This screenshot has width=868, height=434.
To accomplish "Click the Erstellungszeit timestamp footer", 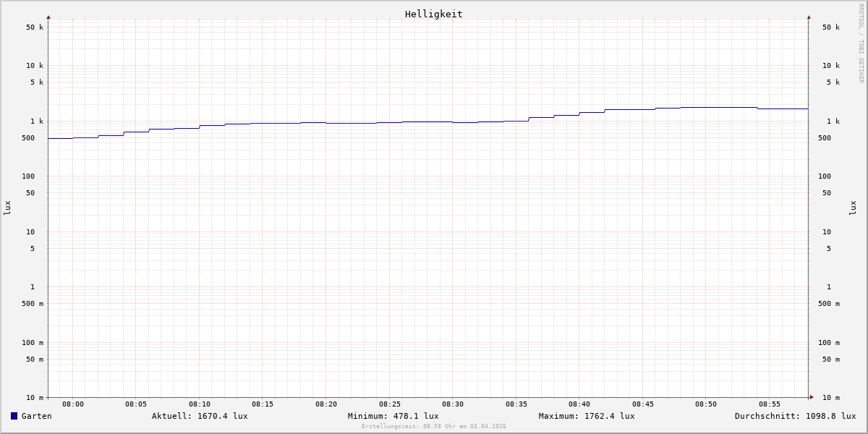I will (x=434, y=427).
